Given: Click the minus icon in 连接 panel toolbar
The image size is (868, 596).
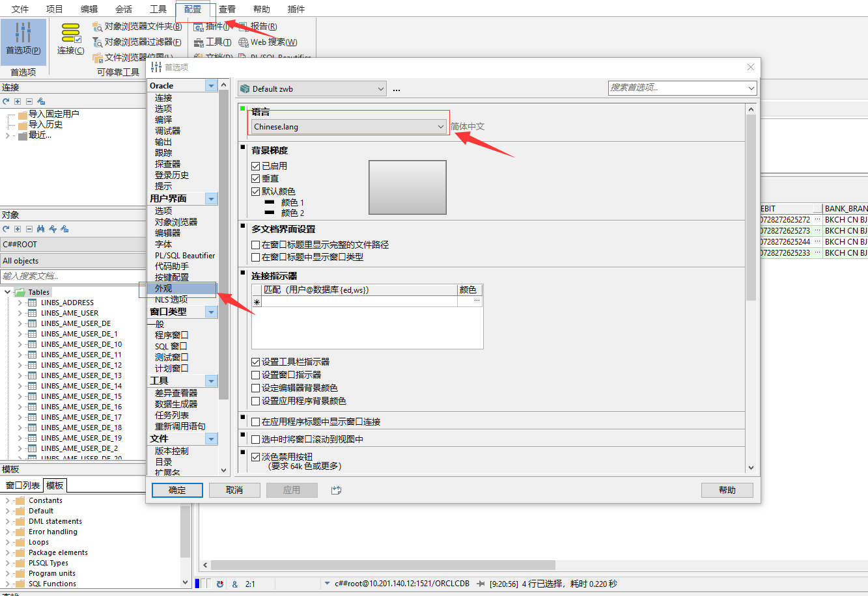Looking at the screenshot, I should coord(29,102).
